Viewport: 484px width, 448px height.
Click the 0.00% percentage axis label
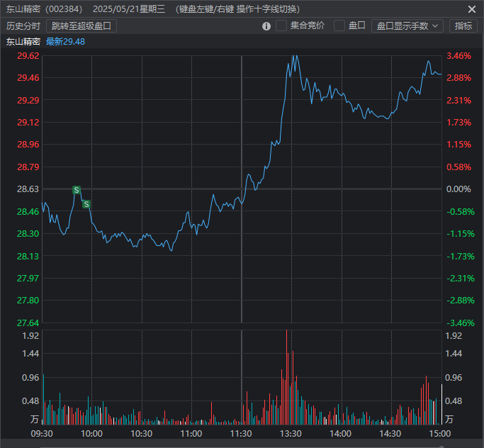click(458, 189)
